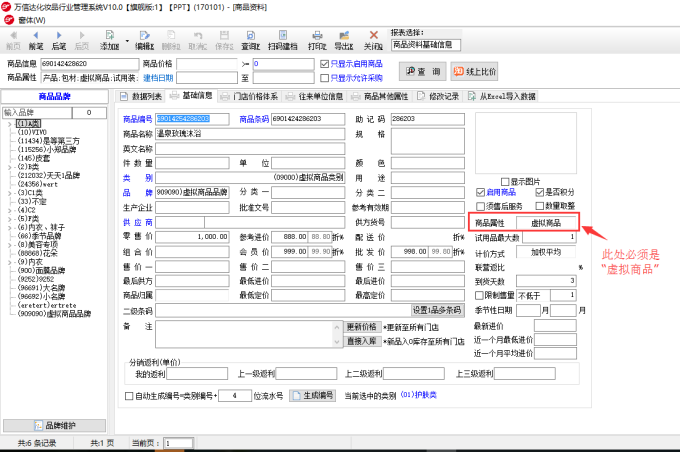Toggle 只显示启用商品 checkbox
This screenshot has width=681, height=452.
coord(324,64)
